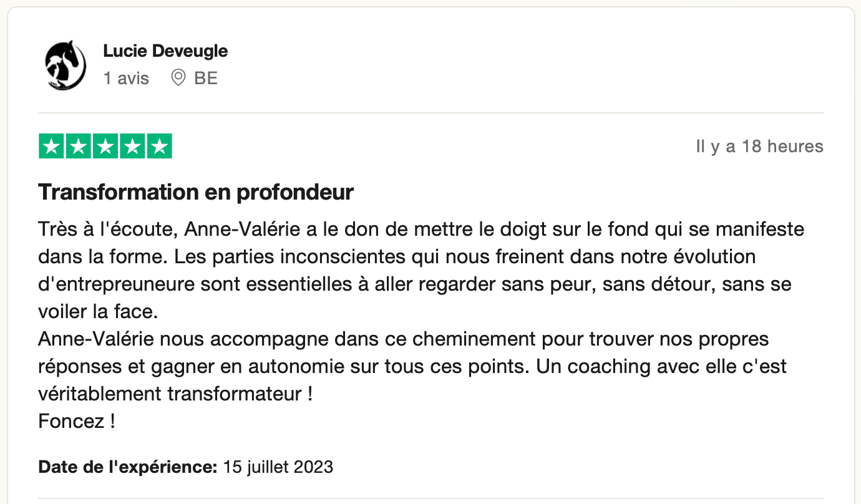
Task: Click the line starting "Anne-Valérie nous accompagne"
Action: [404, 339]
